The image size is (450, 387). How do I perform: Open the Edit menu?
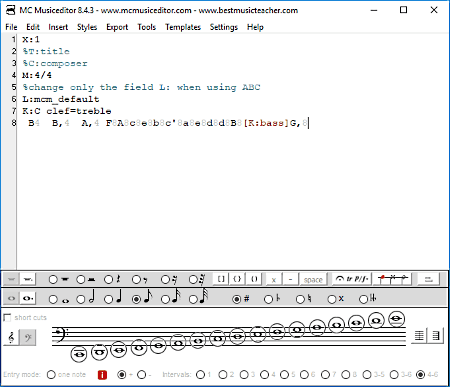[x=33, y=27]
